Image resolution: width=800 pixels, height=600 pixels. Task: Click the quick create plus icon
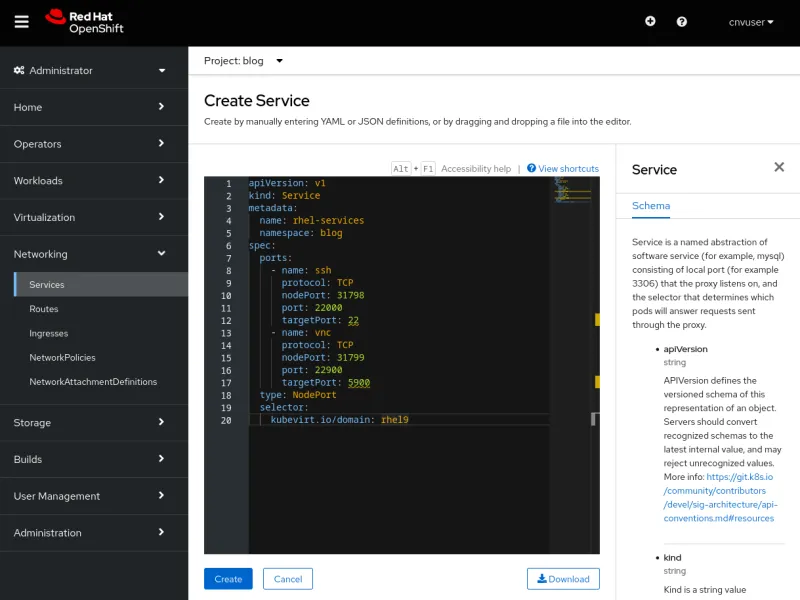(650, 21)
